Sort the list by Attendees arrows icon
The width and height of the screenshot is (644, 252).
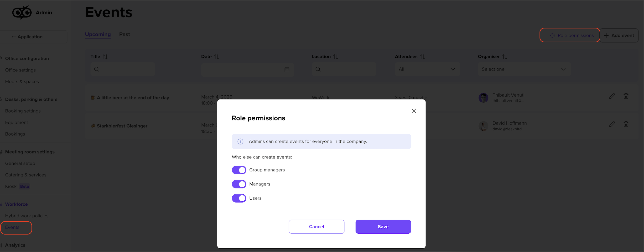tap(422, 57)
